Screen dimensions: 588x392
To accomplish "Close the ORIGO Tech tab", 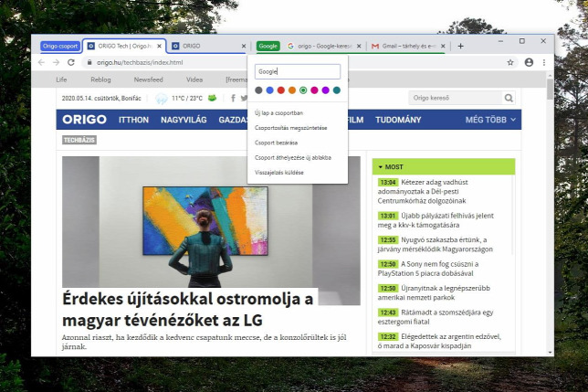I will pos(159,46).
